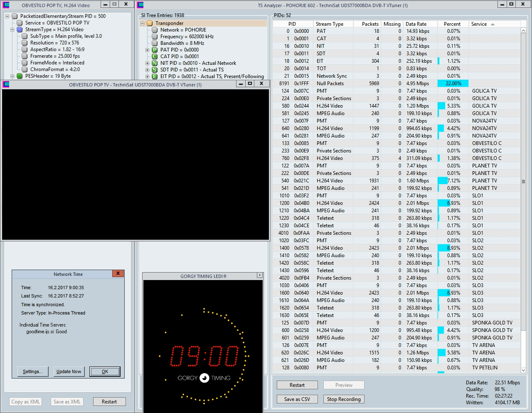Image resolution: width=532 pixels, height=413 pixels.
Task: Click the 5.58% TV ARENA percent bar
Action: tap(441, 353)
